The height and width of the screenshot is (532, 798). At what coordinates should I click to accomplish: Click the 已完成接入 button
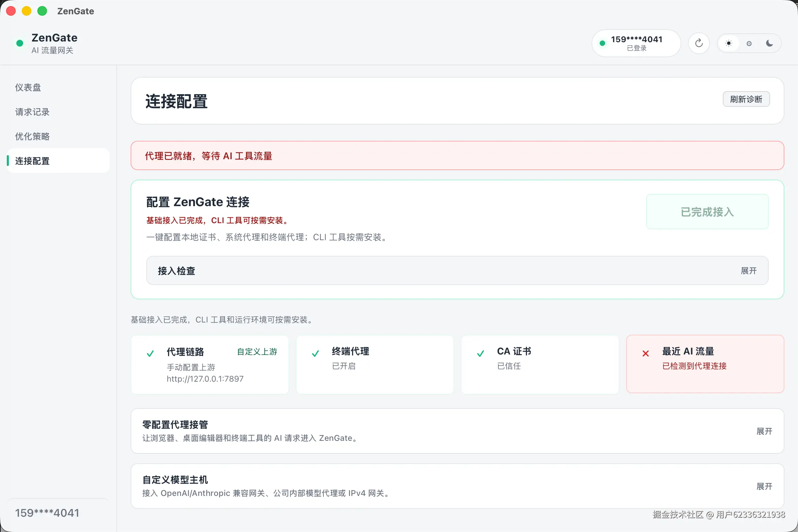pyautogui.click(x=707, y=212)
